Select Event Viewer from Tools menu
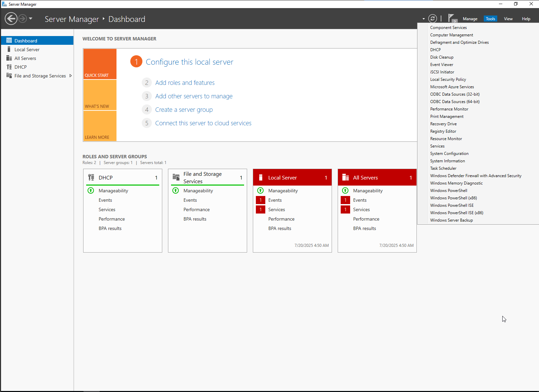This screenshot has width=539, height=392. (x=441, y=65)
